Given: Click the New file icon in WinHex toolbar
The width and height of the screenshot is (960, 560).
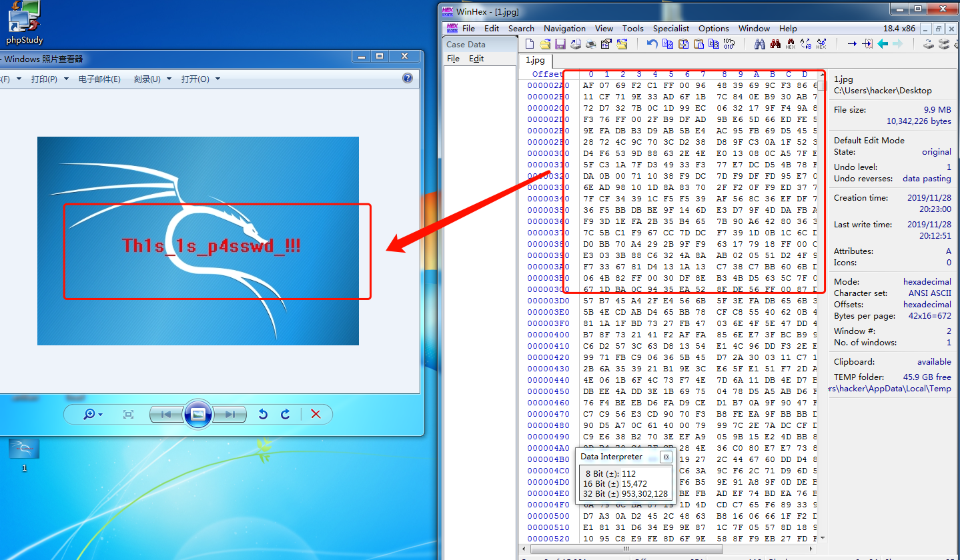Looking at the screenshot, I should (x=530, y=44).
